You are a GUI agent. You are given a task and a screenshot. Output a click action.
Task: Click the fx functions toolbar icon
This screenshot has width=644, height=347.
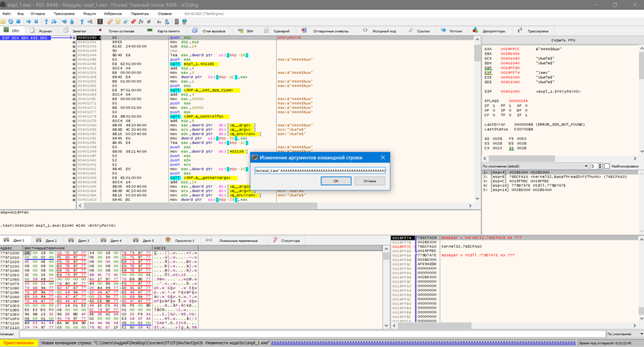click(141, 21)
